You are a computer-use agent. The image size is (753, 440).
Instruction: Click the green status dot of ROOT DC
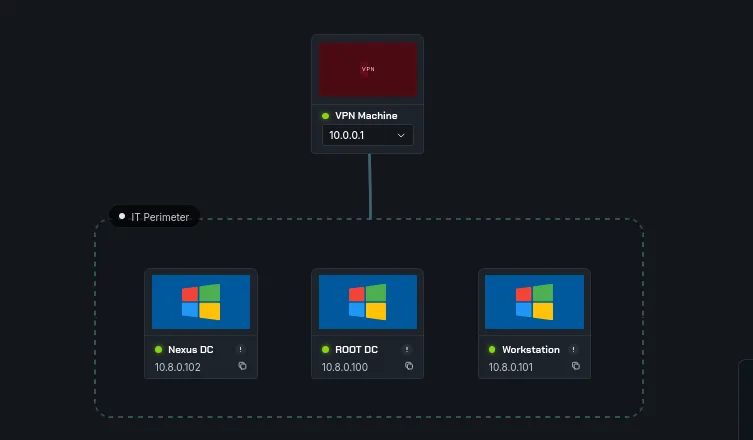(326, 350)
